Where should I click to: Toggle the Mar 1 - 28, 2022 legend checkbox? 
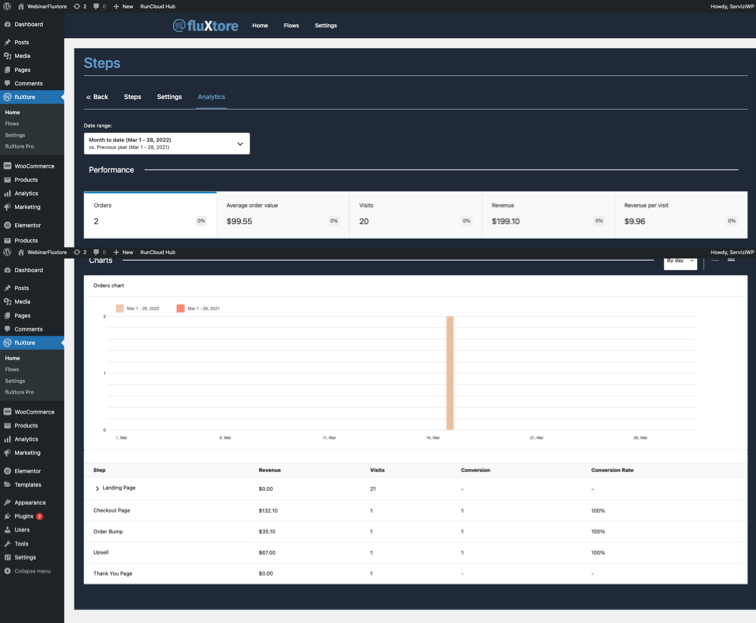[x=120, y=308]
